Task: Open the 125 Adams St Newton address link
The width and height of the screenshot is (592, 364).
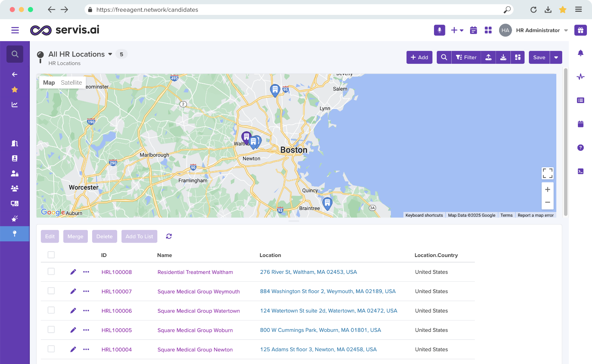Action: click(318, 350)
